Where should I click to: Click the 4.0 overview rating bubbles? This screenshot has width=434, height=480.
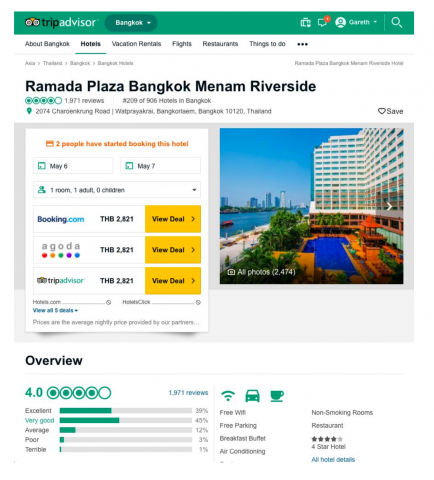coord(79,393)
